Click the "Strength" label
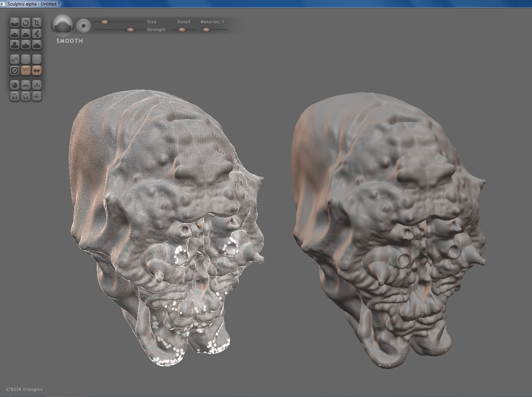The height and width of the screenshot is (397, 532). (156, 30)
